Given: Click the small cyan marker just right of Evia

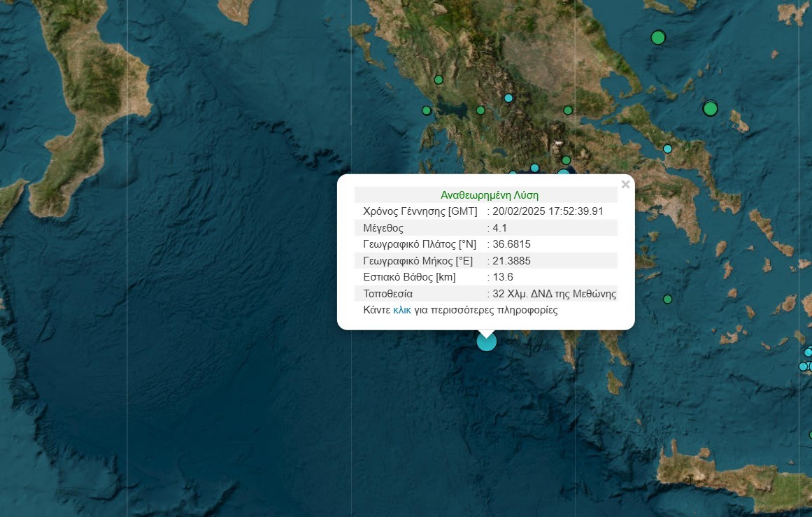Looking at the screenshot, I should click(667, 148).
